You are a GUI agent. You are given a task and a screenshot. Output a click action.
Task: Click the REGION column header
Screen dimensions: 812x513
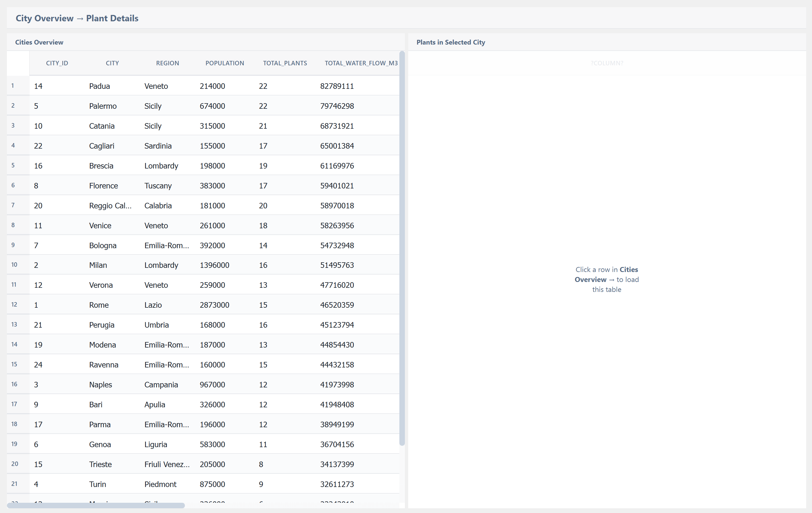click(167, 63)
